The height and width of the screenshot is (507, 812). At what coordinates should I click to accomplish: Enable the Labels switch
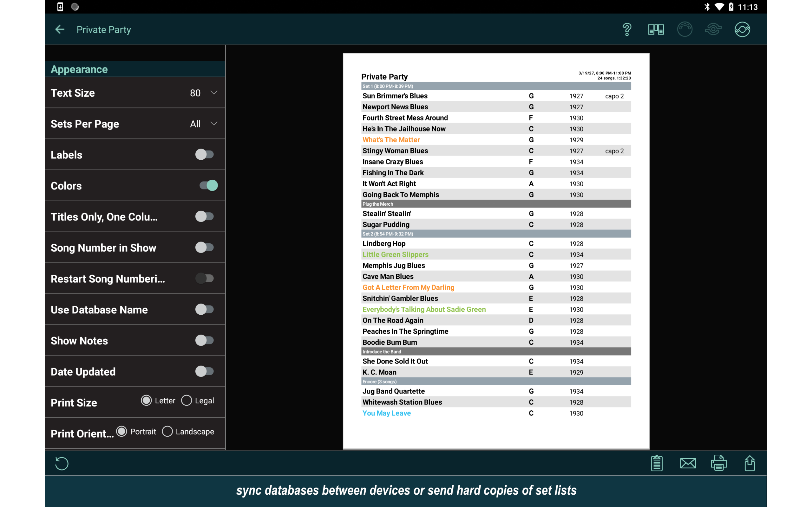click(x=204, y=155)
